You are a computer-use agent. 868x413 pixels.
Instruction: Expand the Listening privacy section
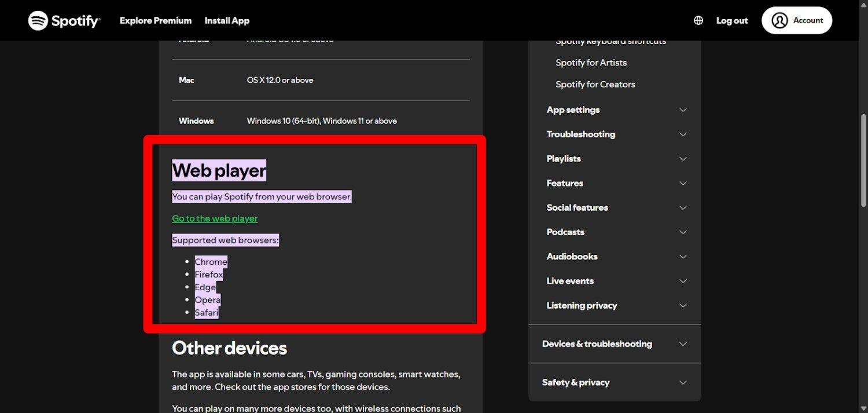coord(582,305)
